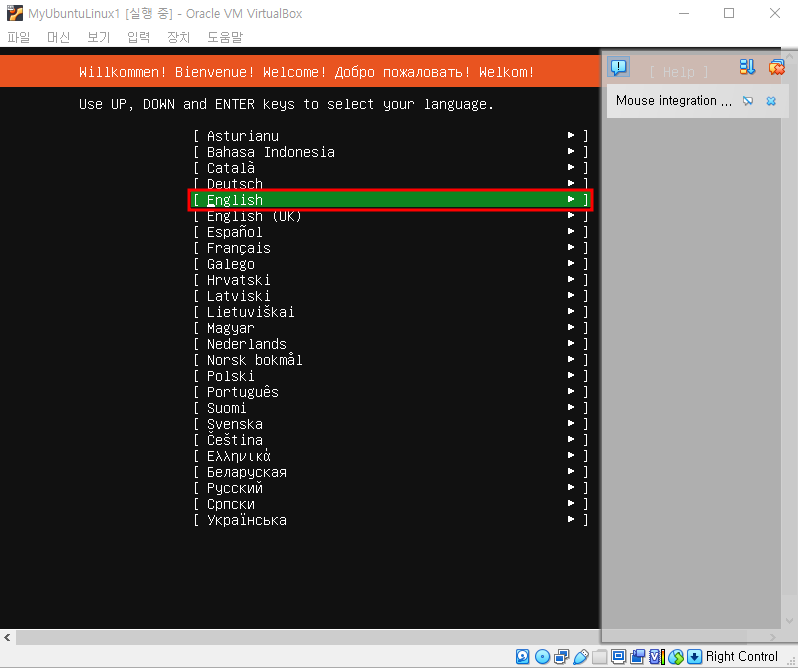This screenshot has width=798, height=668.
Task: Toggle the notification center speech-bubble icon
Action: tap(619, 67)
